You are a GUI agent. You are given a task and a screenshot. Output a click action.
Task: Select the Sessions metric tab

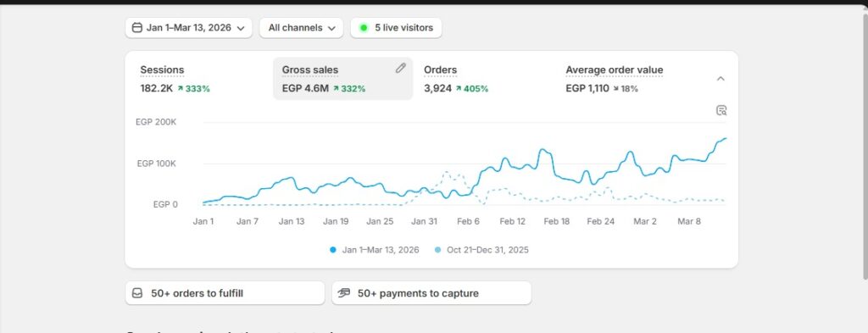(x=202, y=79)
